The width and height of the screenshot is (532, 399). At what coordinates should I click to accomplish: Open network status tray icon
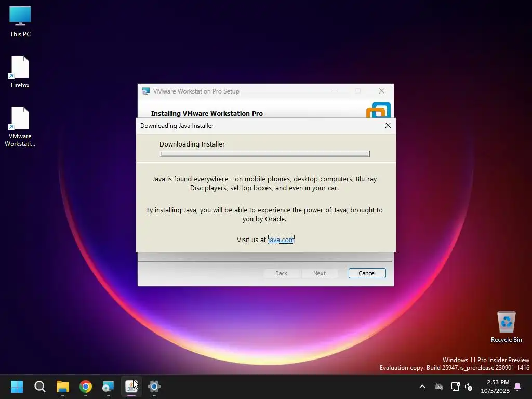click(455, 387)
